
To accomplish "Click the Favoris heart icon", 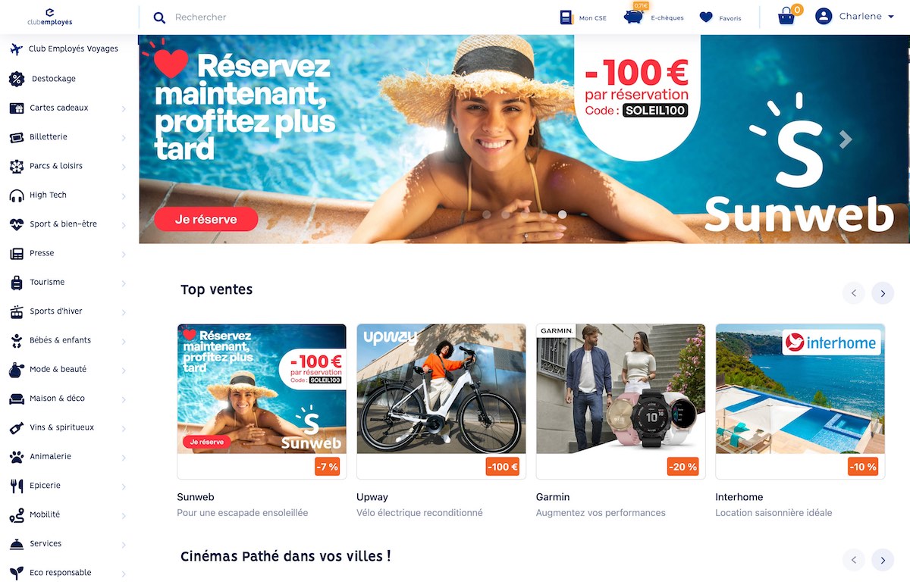I will click(x=706, y=17).
